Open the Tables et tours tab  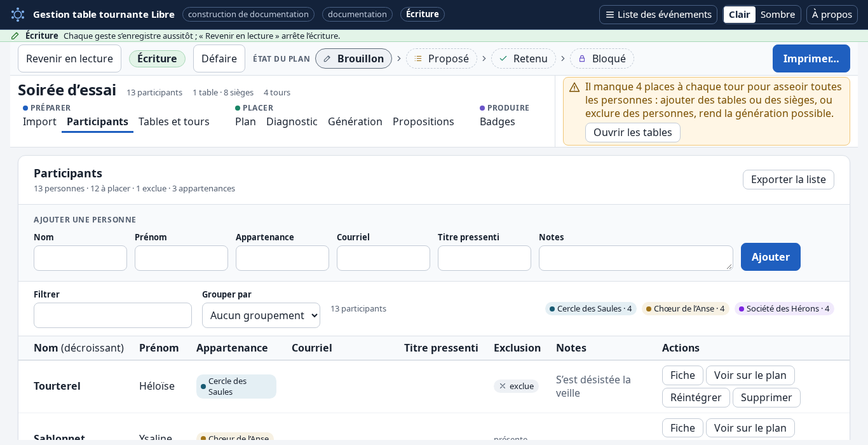(174, 121)
